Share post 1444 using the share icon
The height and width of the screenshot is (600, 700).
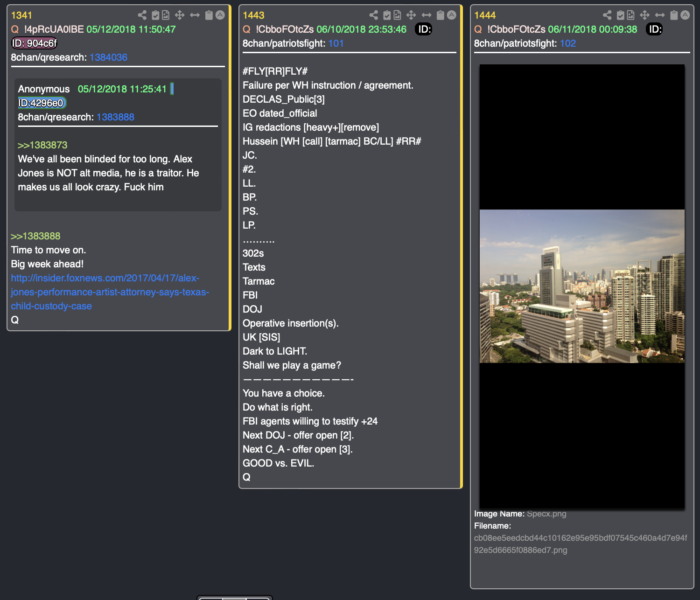[607, 15]
